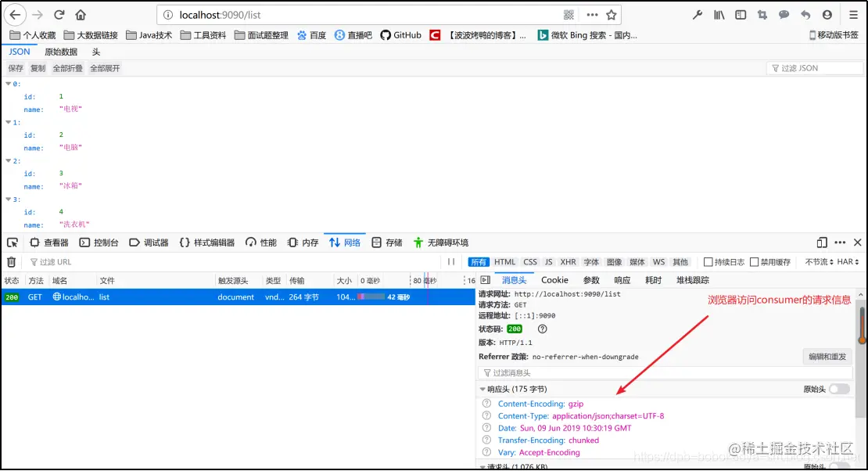Go back with the browser back arrow

pos(15,15)
